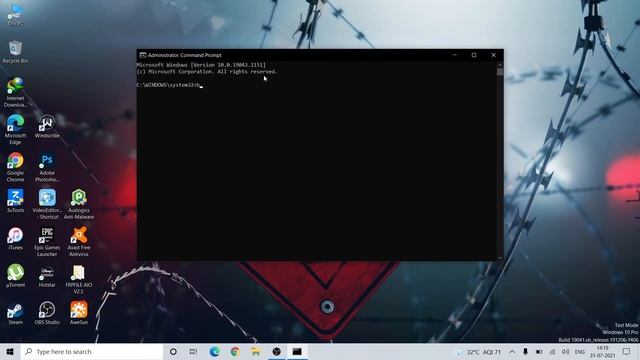
Task: Close the Command Prompt window
Action: coord(493,55)
